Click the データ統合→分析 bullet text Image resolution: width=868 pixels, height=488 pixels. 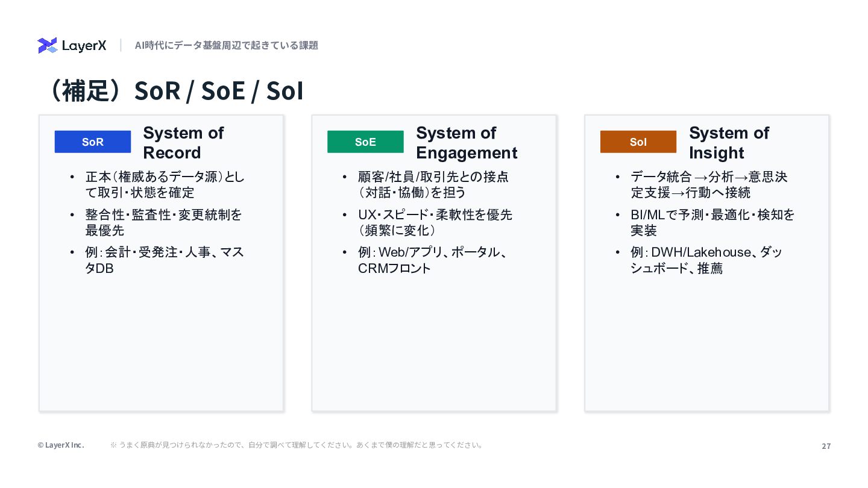(x=708, y=184)
